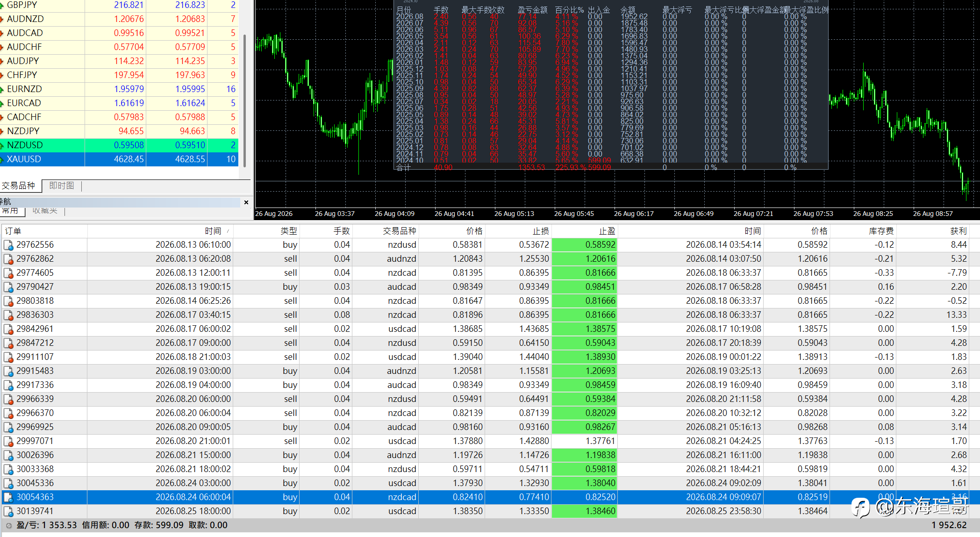
Task: Select the order icon for 29803818
Action: [x=8, y=301]
